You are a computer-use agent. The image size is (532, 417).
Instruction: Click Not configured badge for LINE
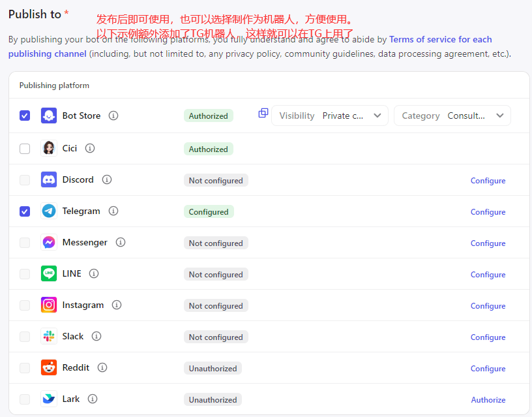coord(216,274)
